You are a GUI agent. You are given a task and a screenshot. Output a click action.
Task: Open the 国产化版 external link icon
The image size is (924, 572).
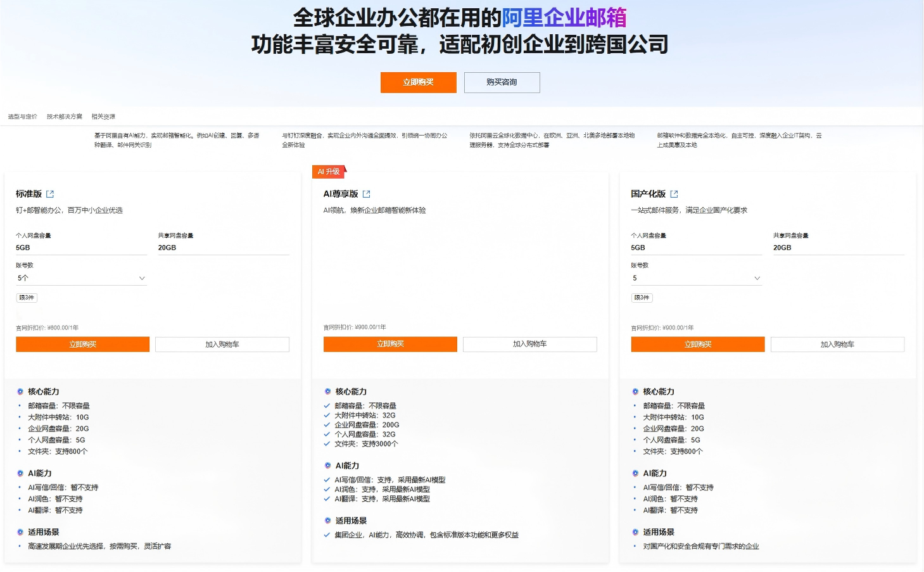pos(674,194)
